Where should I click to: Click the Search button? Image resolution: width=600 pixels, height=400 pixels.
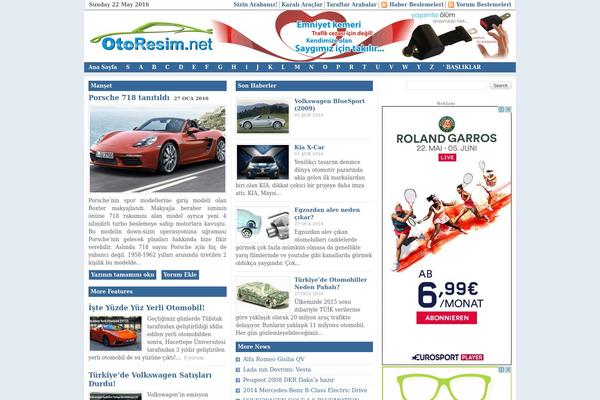click(x=500, y=85)
